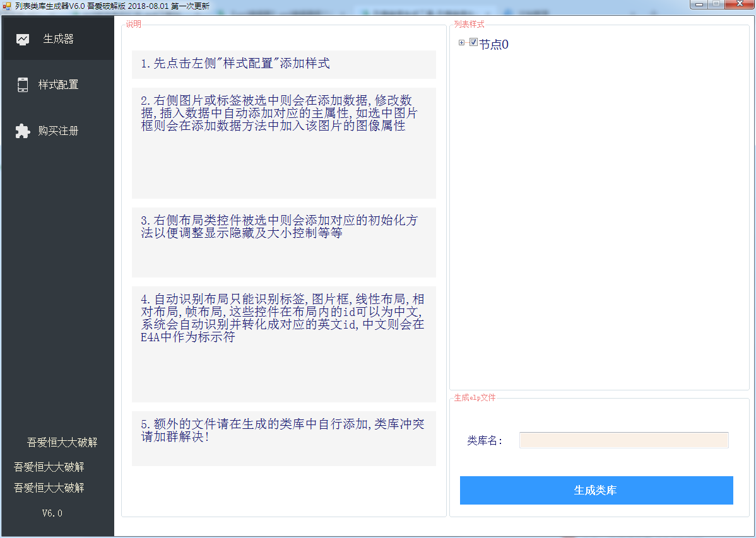
Task: Click the 说明 group title
Action: (x=134, y=24)
